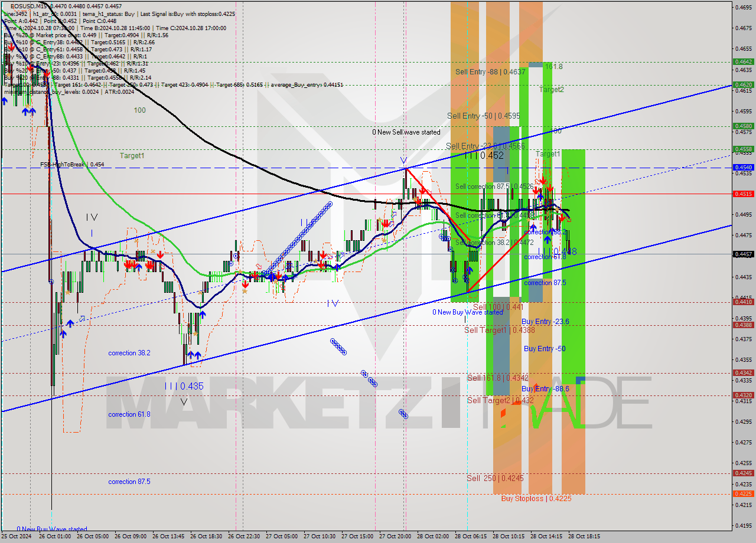Click the 0.4410 price axis tag

(x=743, y=302)
